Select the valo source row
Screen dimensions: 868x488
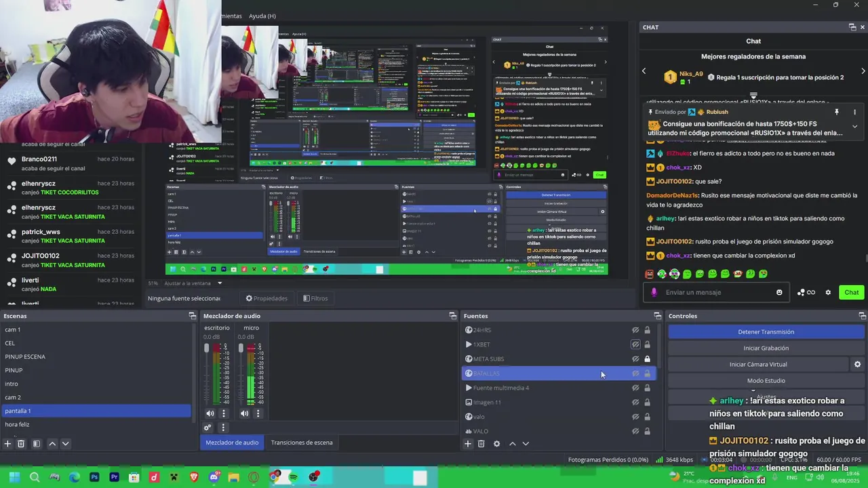(x=559, y=417)
